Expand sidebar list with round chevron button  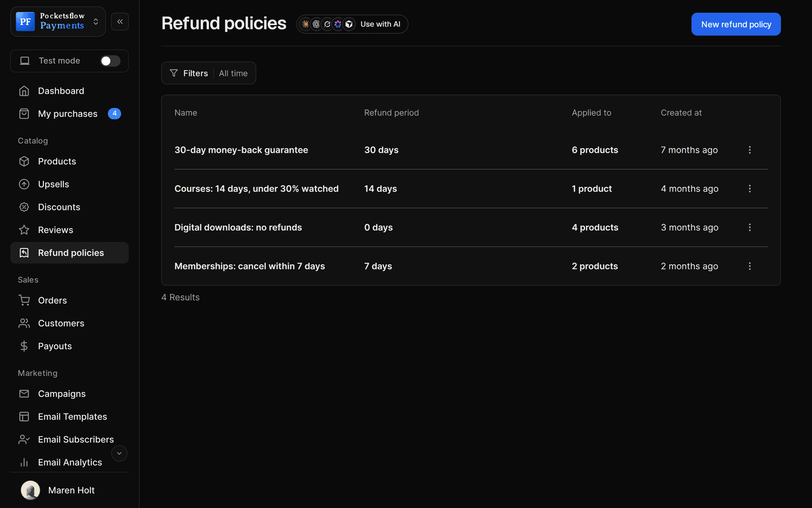[119, 453]
